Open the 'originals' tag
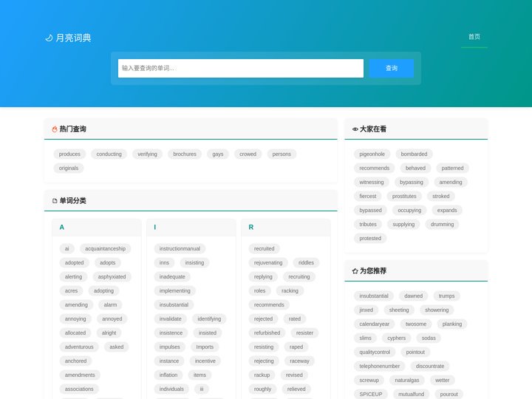Screen dimensions: 532x399 pos(69,168)
